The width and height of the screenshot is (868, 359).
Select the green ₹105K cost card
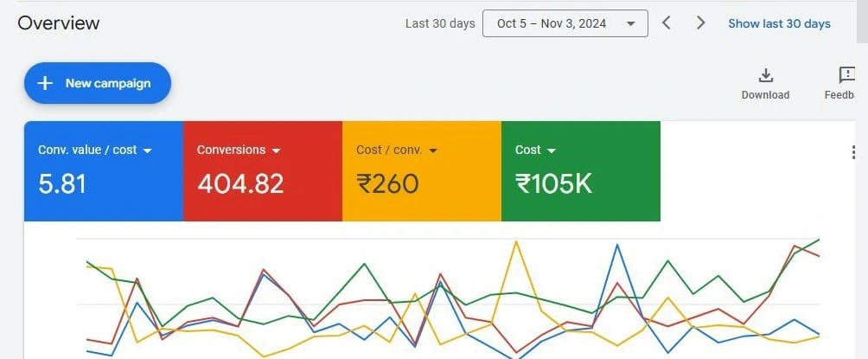(x=581, y=171)
